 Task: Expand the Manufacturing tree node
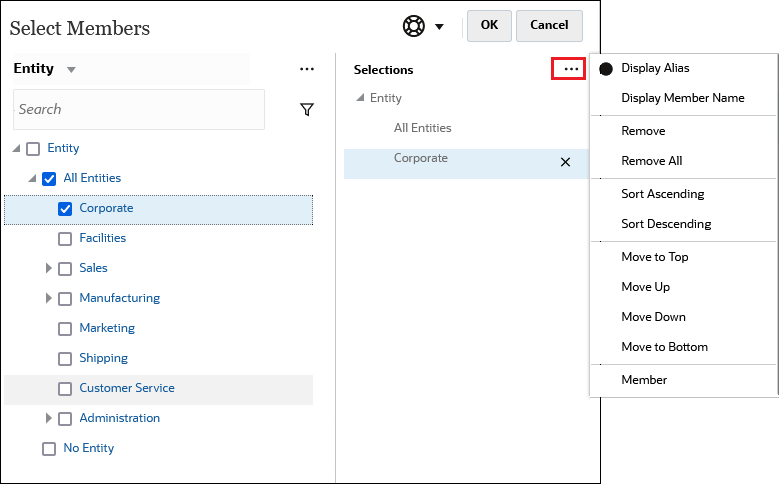click(49, 299)
